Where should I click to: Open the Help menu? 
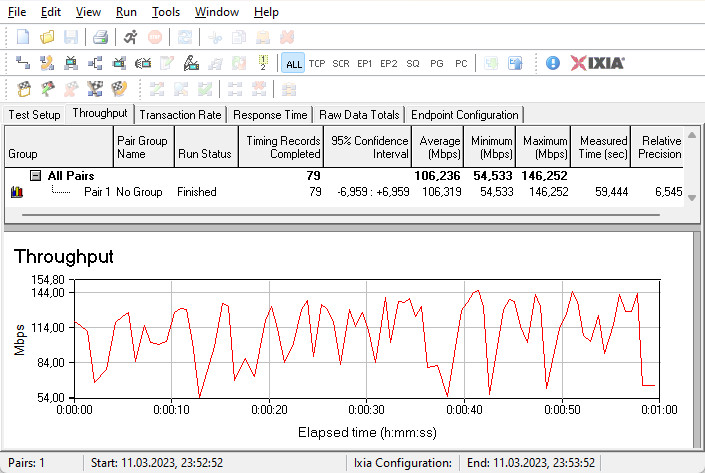point(266,12)
